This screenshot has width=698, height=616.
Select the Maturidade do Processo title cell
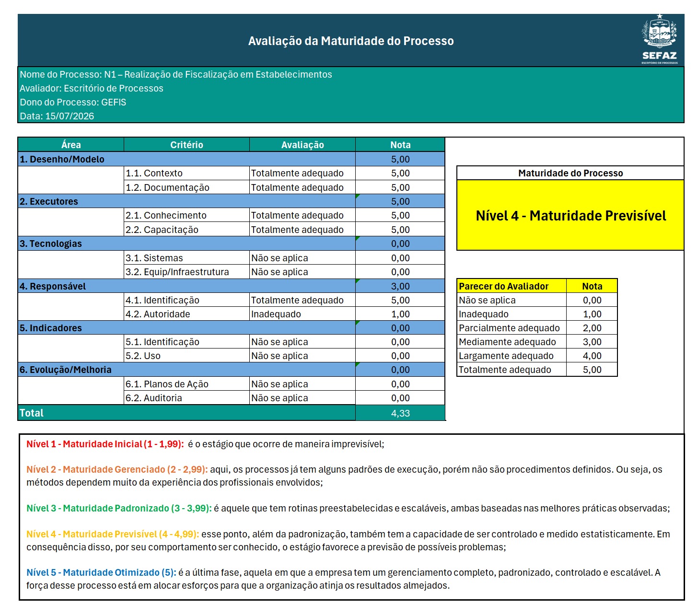570,173
